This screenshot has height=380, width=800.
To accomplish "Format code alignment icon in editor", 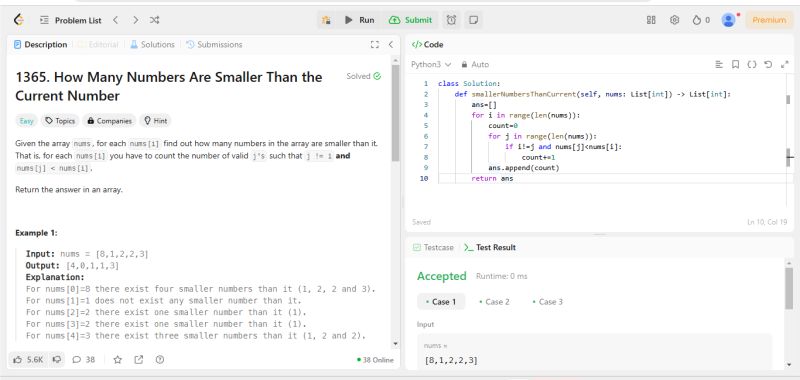I will tap(719, 64).
